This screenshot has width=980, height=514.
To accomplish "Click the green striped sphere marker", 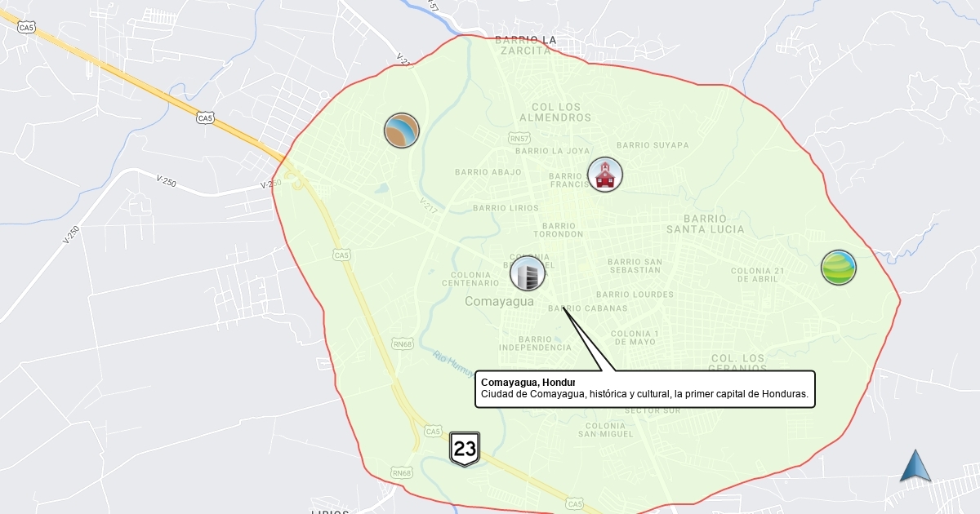I will tap(839, 268).
